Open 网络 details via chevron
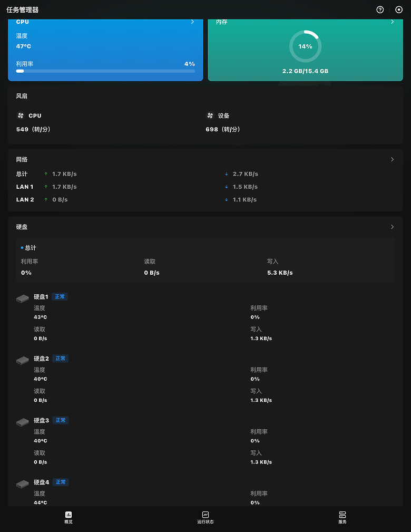 [393, 159]
